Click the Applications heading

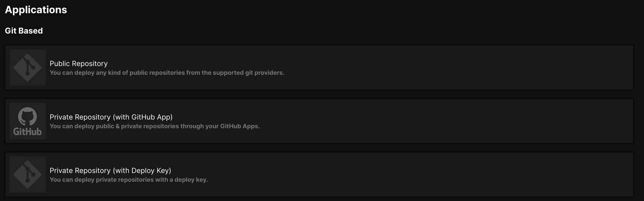click(36, 10)
